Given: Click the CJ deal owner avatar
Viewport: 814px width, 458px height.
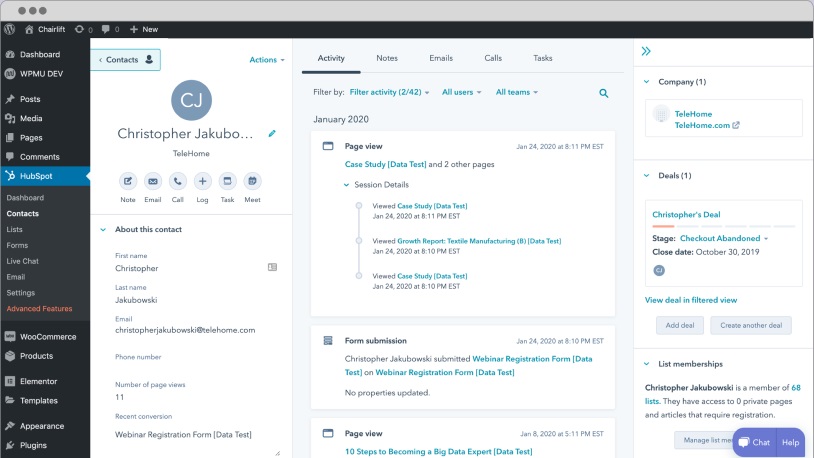Looking at the screenshot, I should [659, 270].
